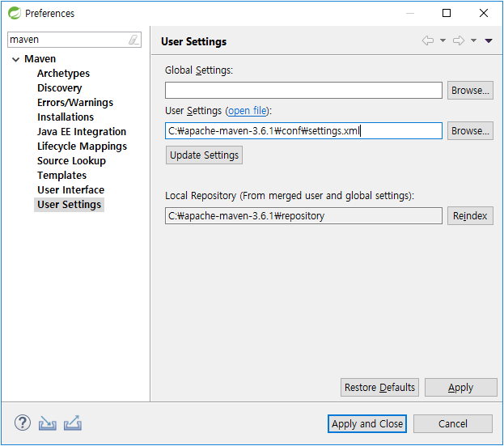Open the Installations preference page
The height and width of the screenshot is (446, 504).
pos(66,117)
